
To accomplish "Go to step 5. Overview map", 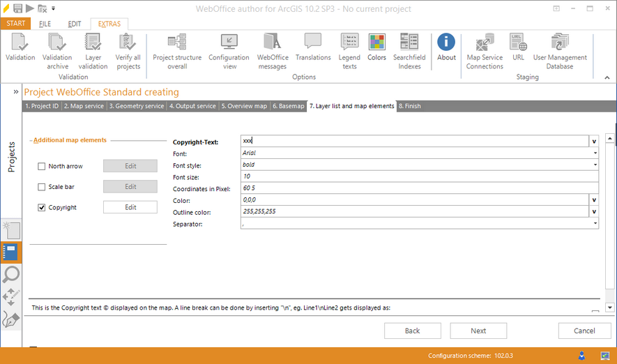I will coord(244,106).
